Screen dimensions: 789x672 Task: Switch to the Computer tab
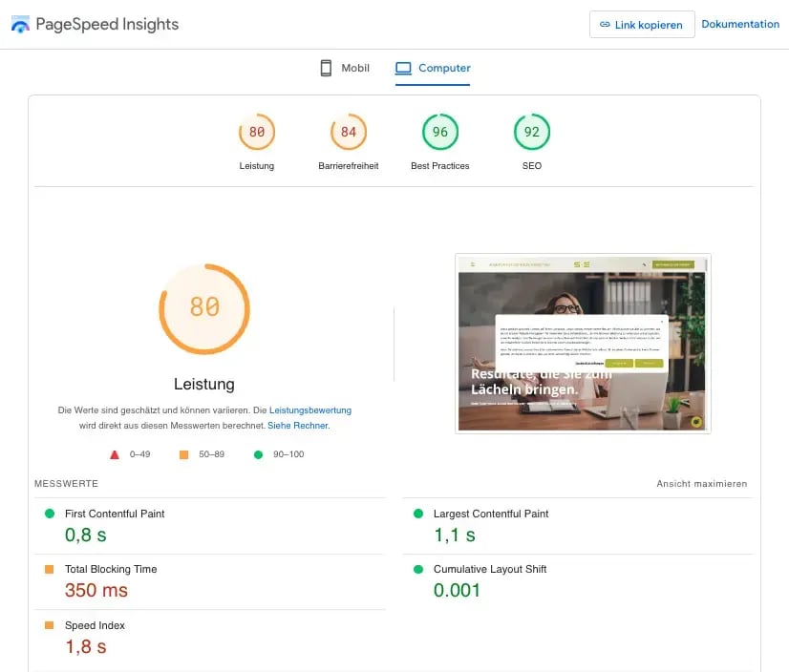432,68
